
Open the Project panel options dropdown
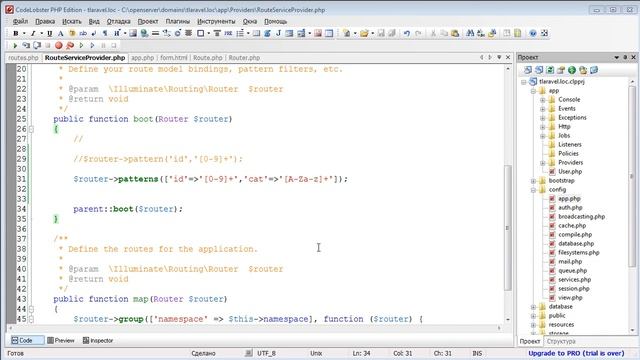coord(616,58)
